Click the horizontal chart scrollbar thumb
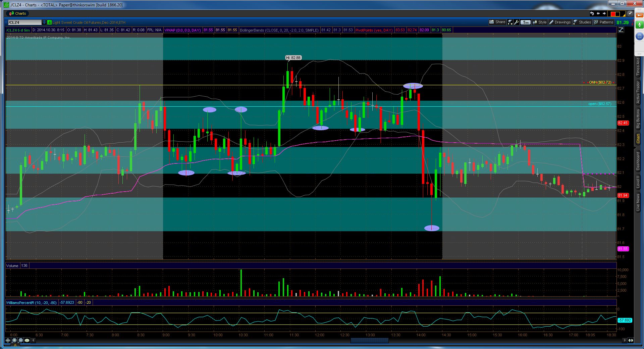Viewport: 644px width, 349px height. tap(369, 340)
